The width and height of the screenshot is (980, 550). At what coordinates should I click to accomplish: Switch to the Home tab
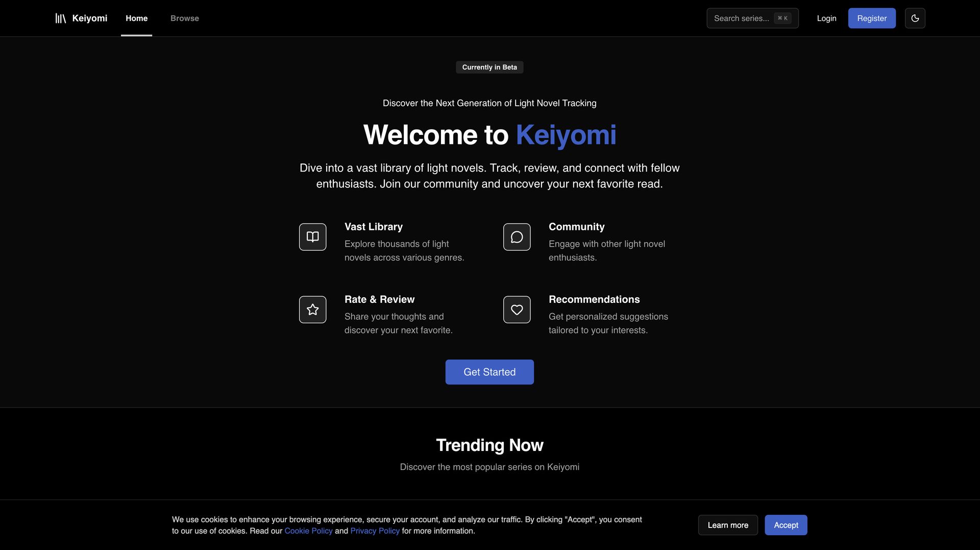point(136,18)
